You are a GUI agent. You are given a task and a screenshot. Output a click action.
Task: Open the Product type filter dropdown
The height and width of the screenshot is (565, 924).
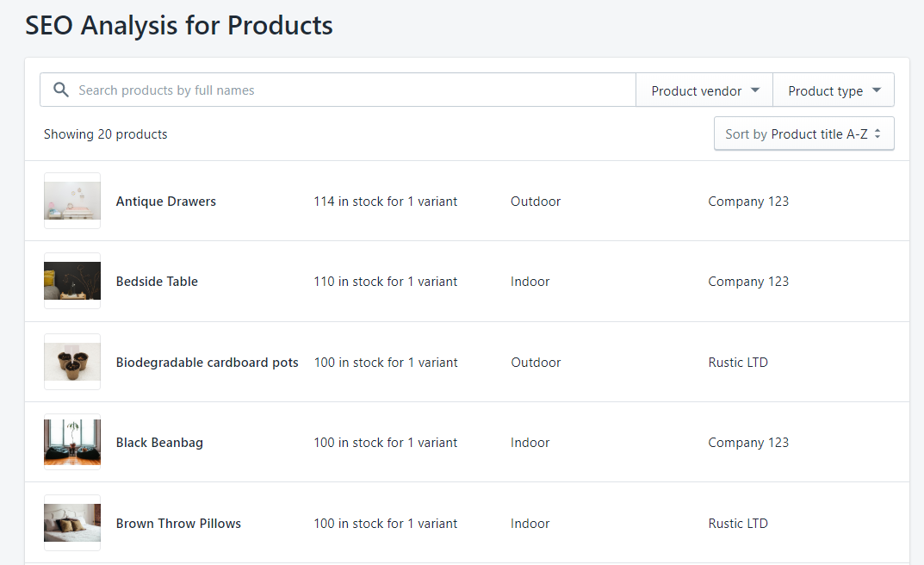click(x=834, y=90)
